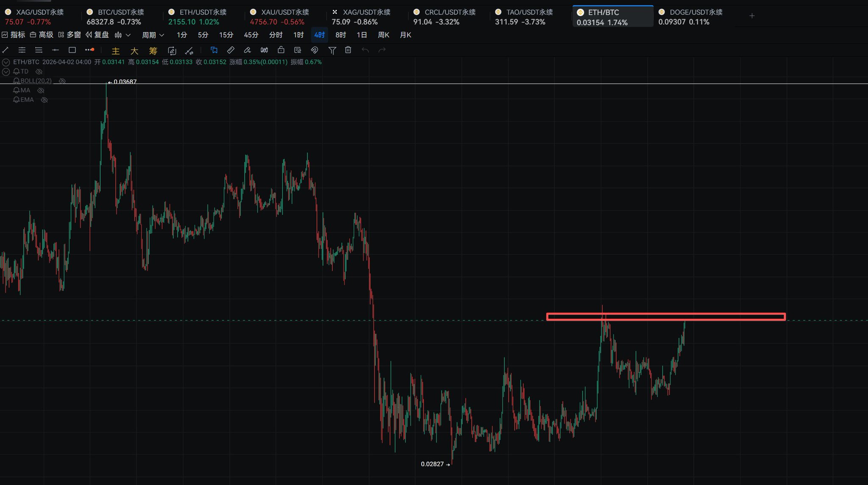Toggle visibility of EMA indicator
Screen dimensions: 868x485
(44, 100)
